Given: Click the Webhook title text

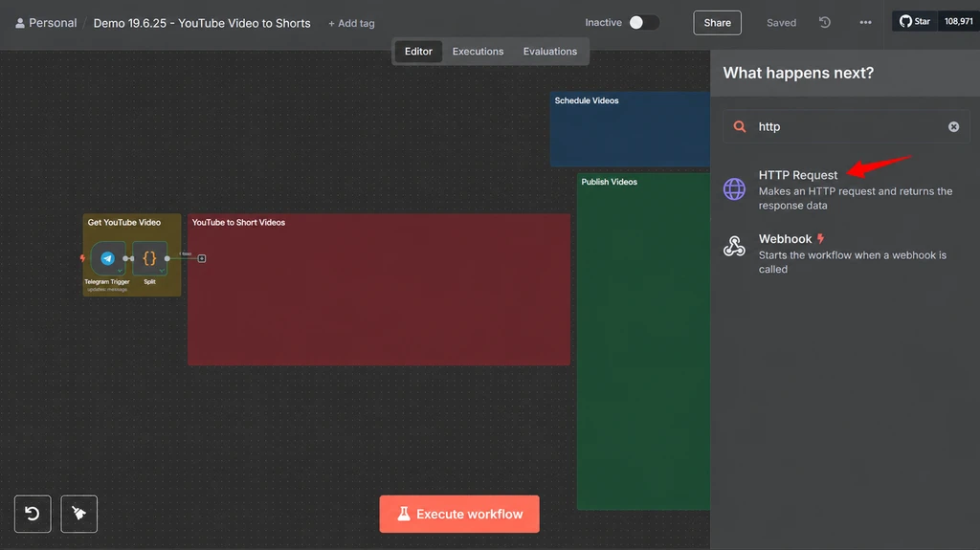Looking at the screenshot, I should point(785,239).
